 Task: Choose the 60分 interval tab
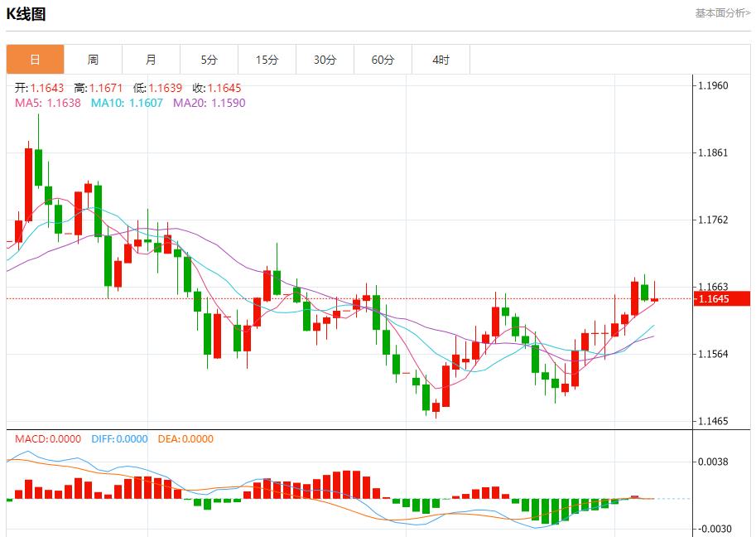pyautogui.click(x=383, y=60)
